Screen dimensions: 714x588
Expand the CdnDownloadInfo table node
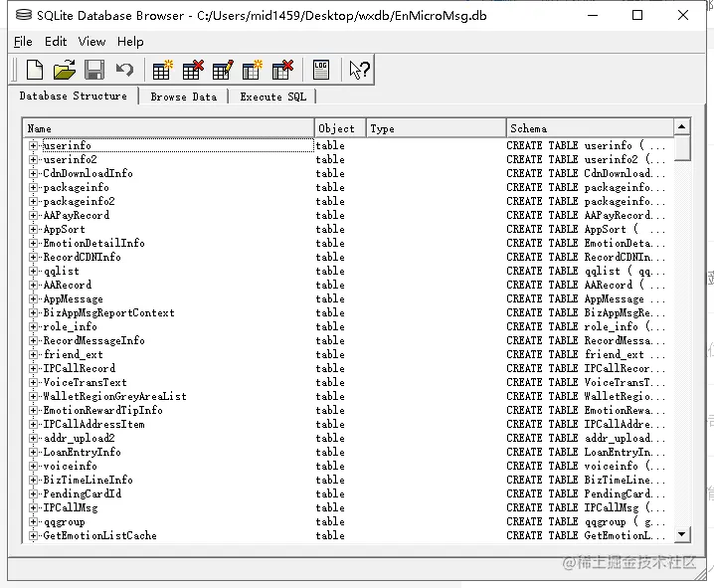[33, 173]
